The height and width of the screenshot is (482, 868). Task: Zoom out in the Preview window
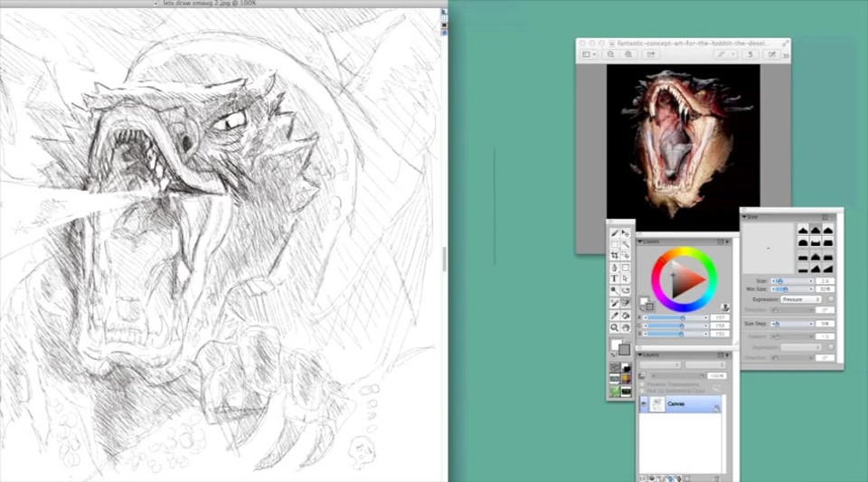point(610,54)
